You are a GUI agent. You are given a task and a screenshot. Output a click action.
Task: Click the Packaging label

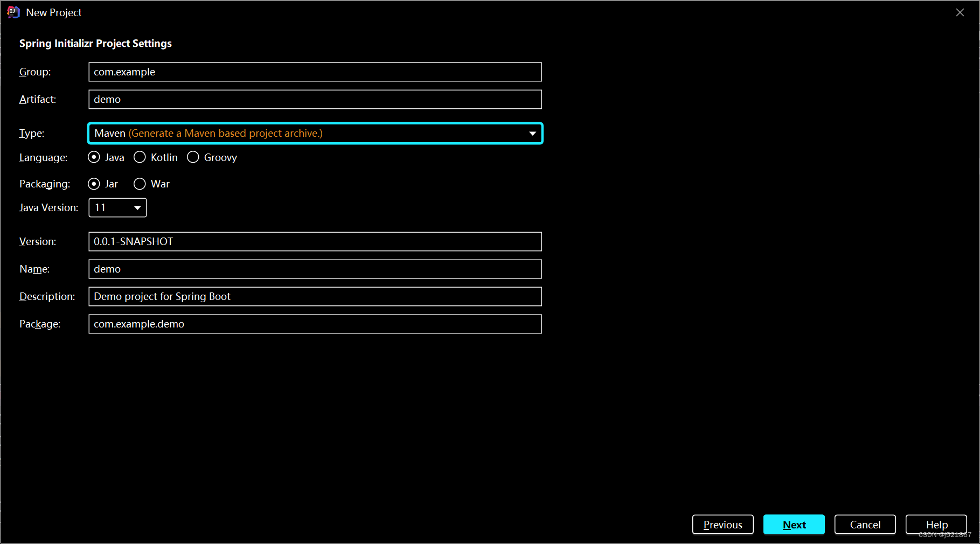(45, 184)
